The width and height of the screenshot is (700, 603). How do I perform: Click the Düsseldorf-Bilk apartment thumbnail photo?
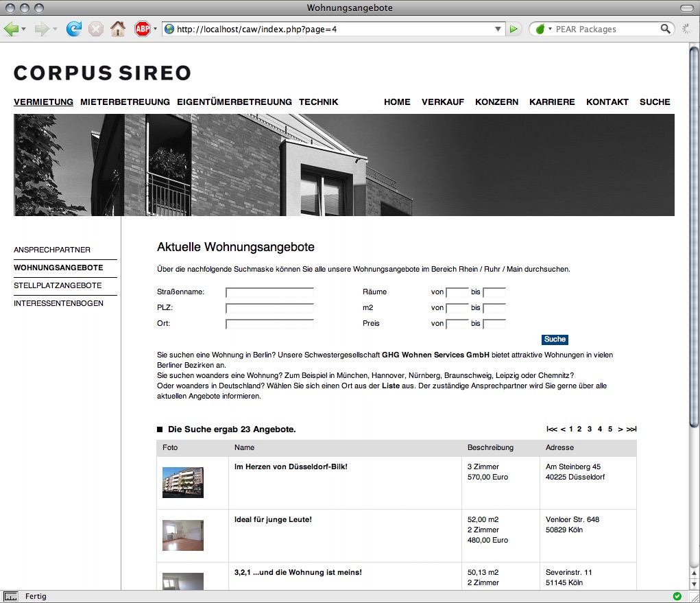[x=183, y=482]
